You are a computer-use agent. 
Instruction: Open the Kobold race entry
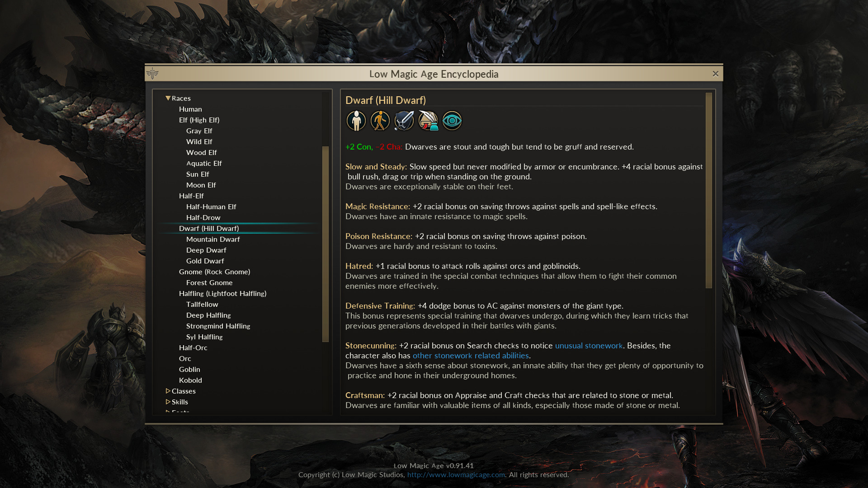pos(190,380)
